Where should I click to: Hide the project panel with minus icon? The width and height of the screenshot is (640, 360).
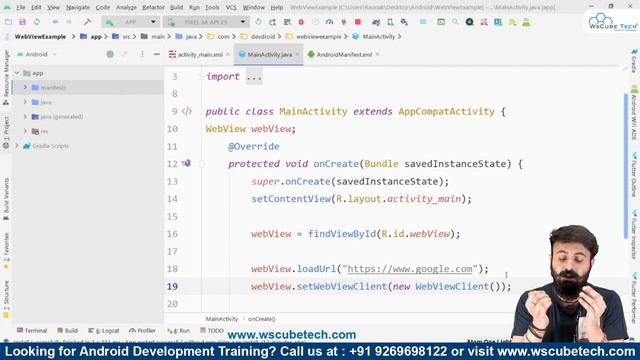157,54
